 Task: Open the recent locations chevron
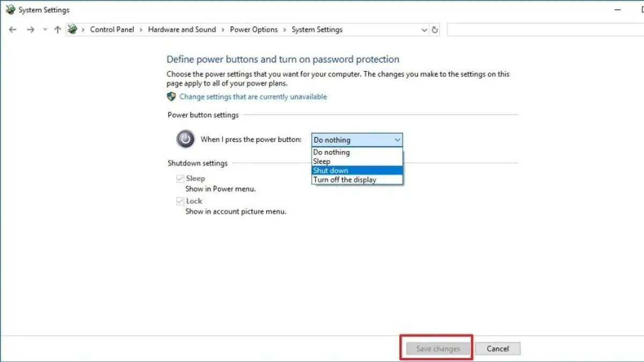point(45,30)
